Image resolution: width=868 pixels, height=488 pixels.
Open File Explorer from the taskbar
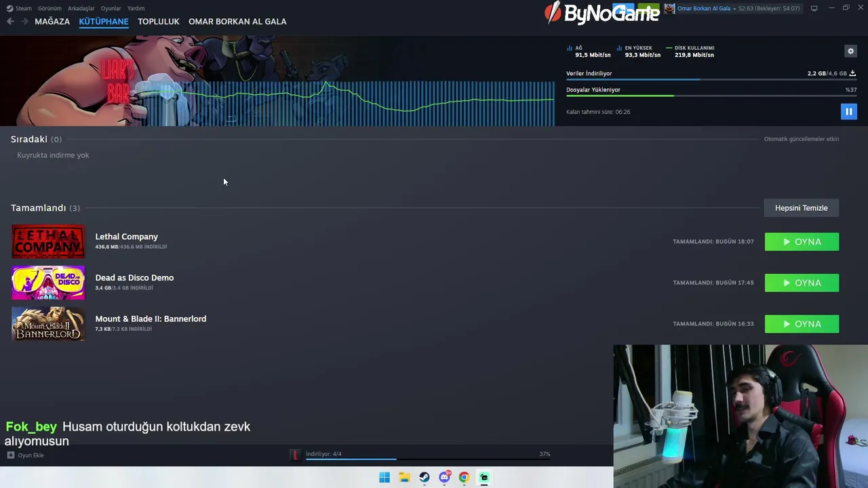tap(404, 477)
